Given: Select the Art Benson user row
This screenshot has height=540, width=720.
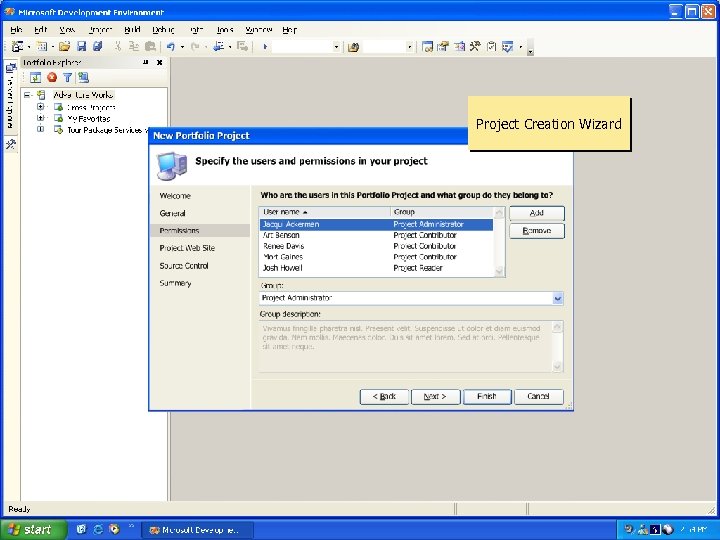Looking at the screenshot, I should pos(376,235).
